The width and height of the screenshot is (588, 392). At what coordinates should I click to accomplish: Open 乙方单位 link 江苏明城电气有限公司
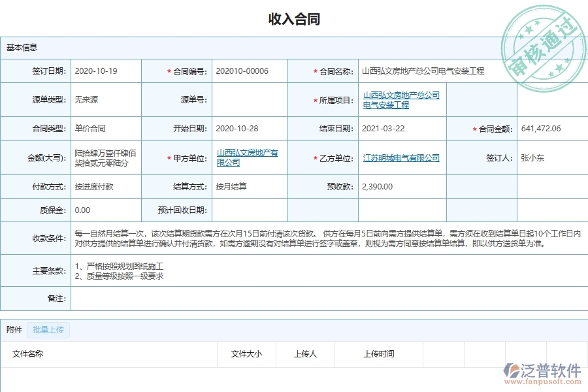401,157
